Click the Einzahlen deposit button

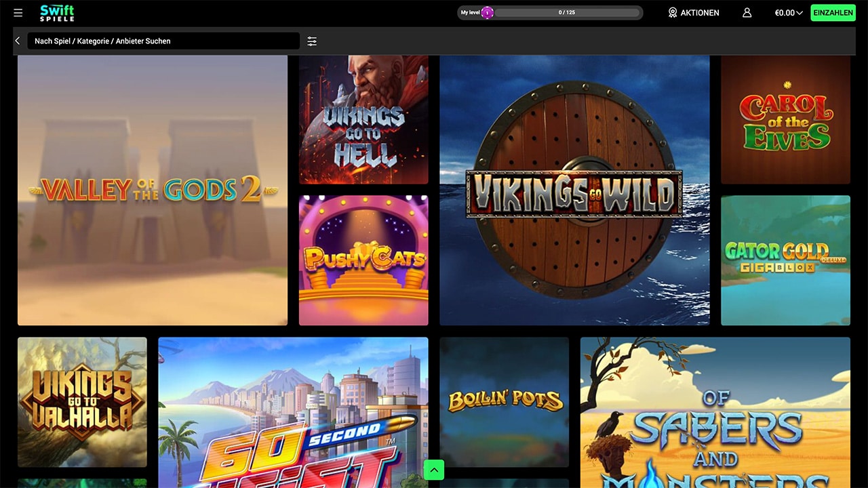[833, 13]
